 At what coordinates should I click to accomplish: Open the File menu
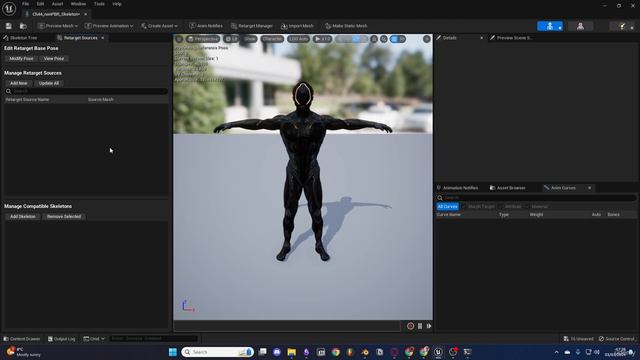(25, 4)
